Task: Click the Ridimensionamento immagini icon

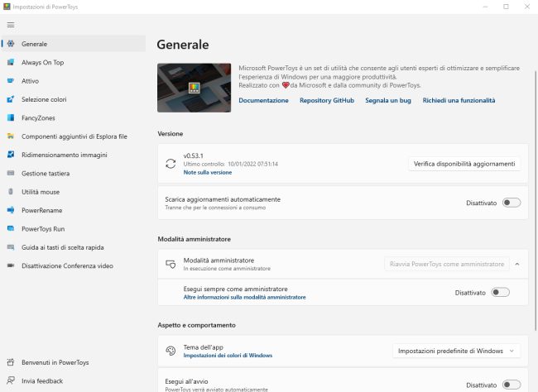Action: [x=11, y=155]
